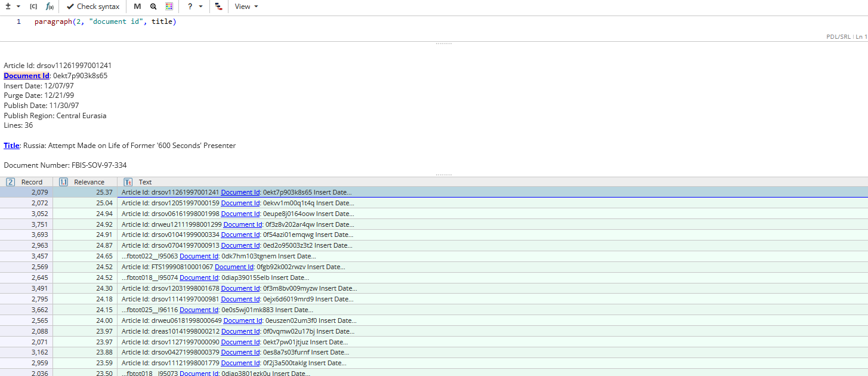Open Document Id link in record 3,052 row
This screenshot has height=376, width=868.
pos(240,214)
